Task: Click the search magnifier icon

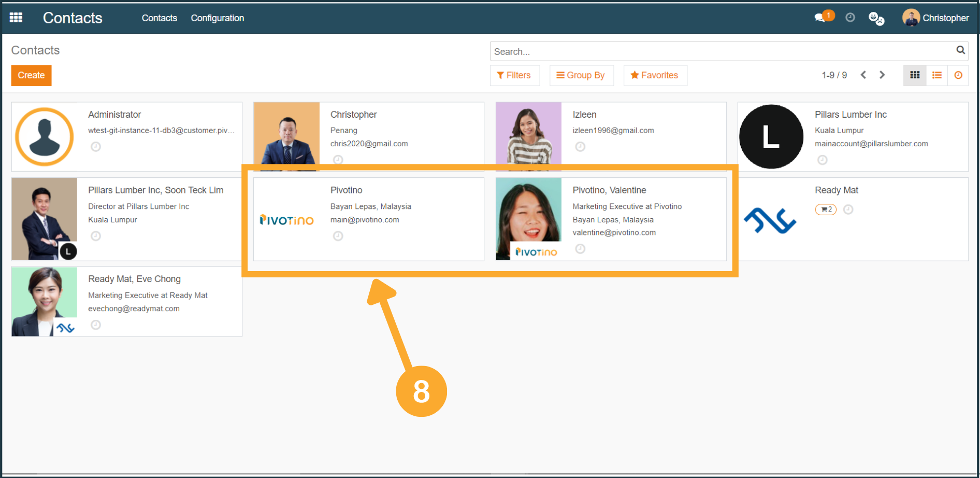Action: pyautogui.click(x=960, y=50)
